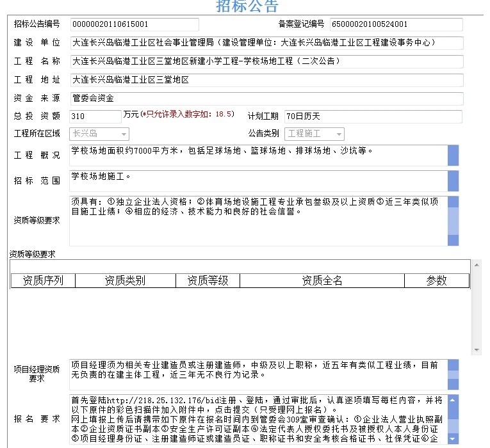Click the 报名要求 text area
Viewport: 490px width, 448px height.
click(x=258, y=419)
